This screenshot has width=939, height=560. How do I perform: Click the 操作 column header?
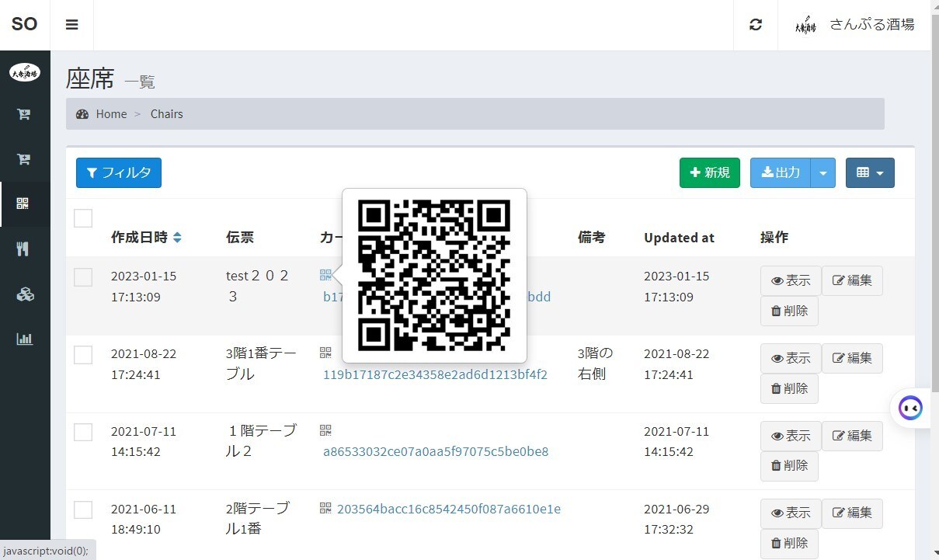pos(774,238)
